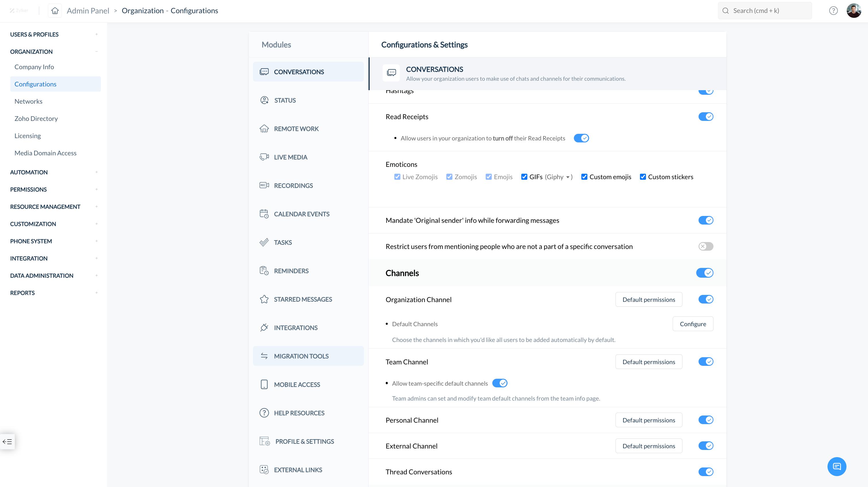Turn off the main Channels switch
Screen dimensions: 868x487
pos(704,273)
